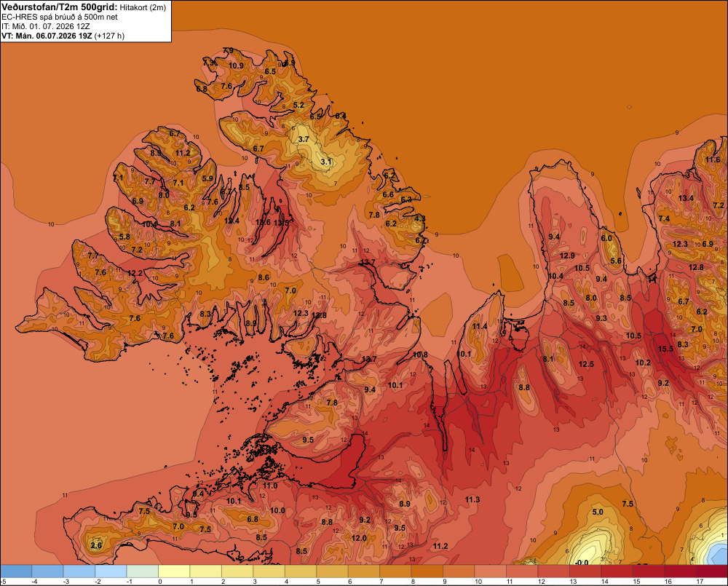Click the 12.2 temperature value

click(x=135, y=273)
